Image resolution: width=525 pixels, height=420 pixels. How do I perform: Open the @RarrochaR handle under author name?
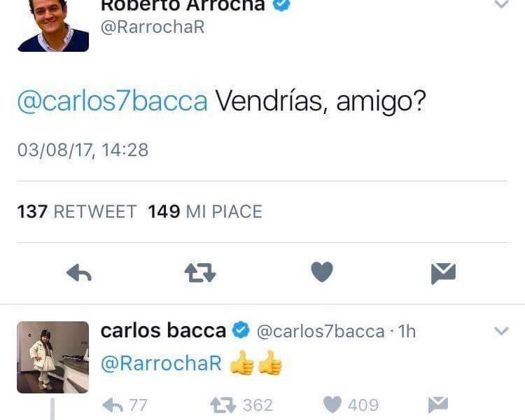pyautogui.click(x=153, y=27)
